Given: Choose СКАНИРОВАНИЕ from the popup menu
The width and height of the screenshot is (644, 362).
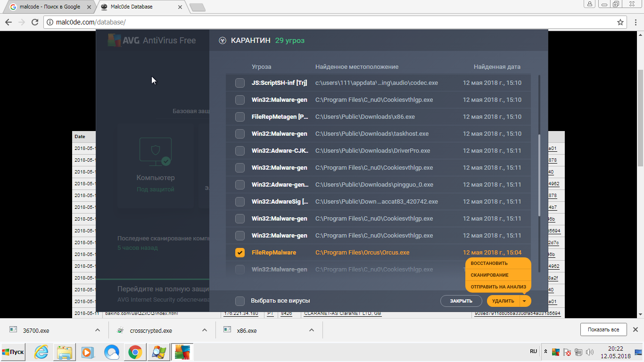Looking at the screenshot, I should coord(498,275).
